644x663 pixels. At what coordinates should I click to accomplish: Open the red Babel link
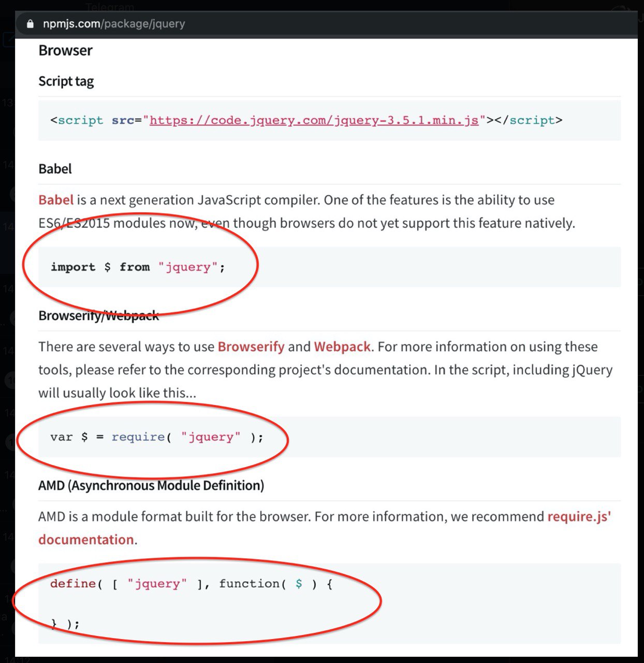pos(56,200)
